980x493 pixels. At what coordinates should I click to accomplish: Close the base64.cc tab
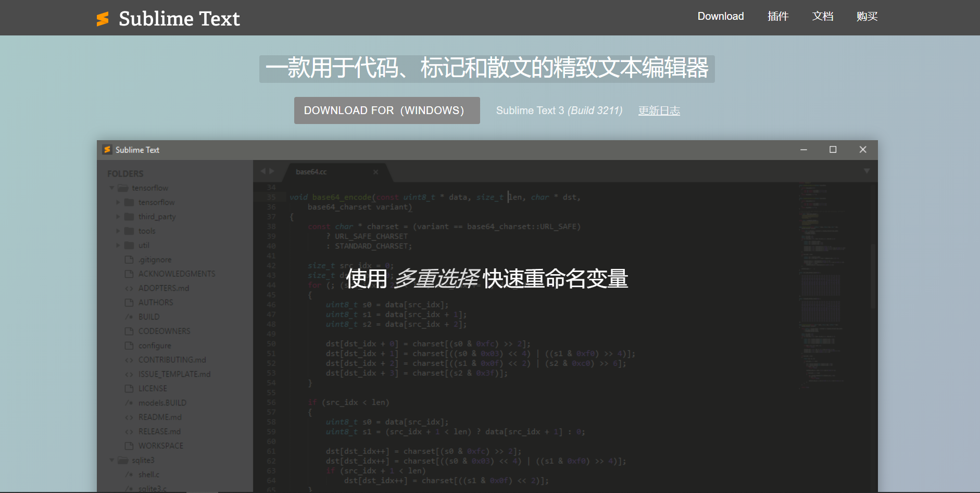click(x=376, y=171)
